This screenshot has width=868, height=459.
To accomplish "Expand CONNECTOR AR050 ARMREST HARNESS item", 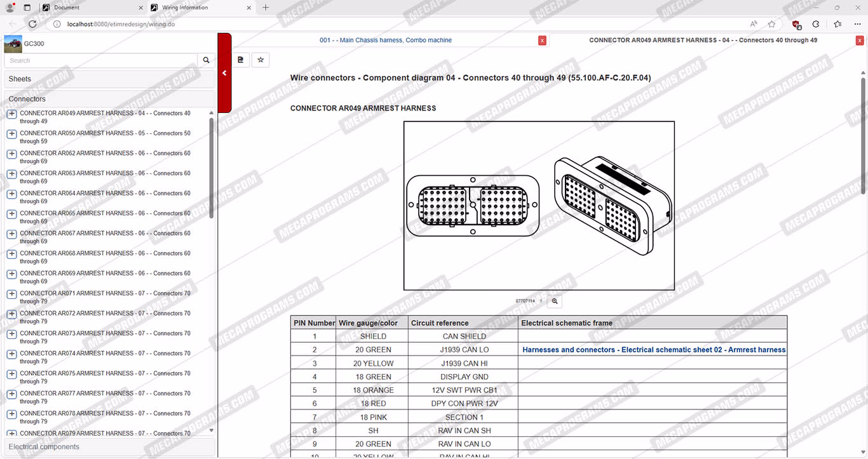I will point(11,134).
